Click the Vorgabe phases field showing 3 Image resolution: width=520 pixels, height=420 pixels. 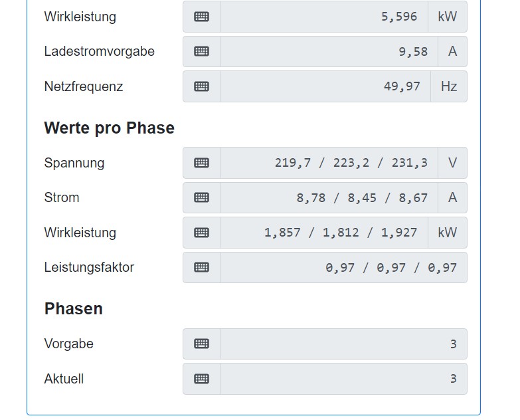pyautogui.click(x=343, y=344)
